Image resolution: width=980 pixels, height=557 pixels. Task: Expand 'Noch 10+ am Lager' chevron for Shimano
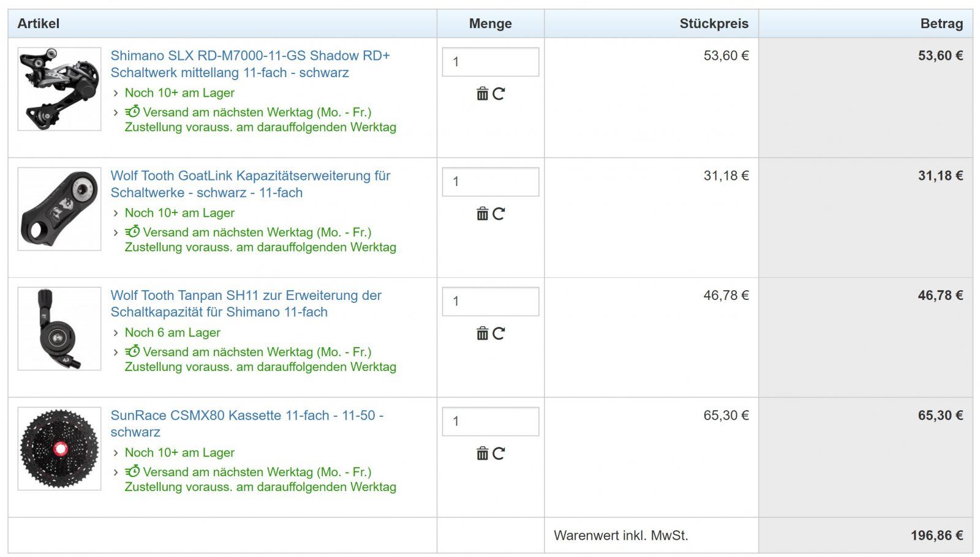tap(116, 94)
